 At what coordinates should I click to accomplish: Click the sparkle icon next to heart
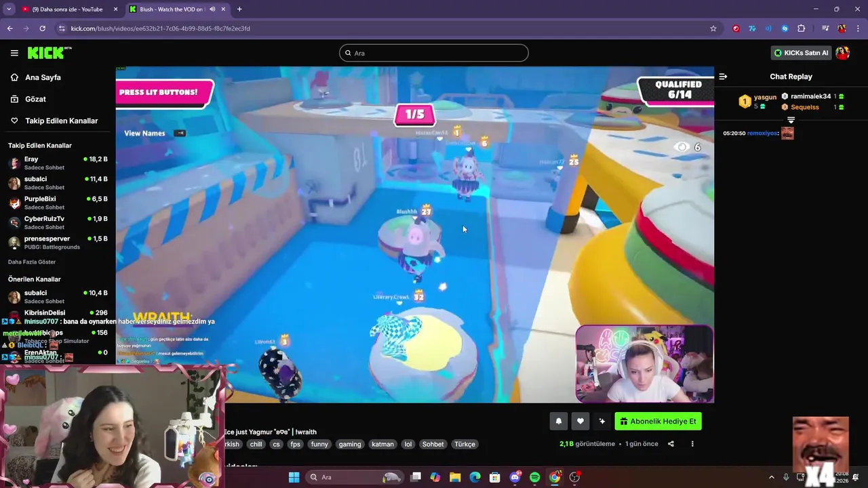pyautogui.click(x=601, y=421)
